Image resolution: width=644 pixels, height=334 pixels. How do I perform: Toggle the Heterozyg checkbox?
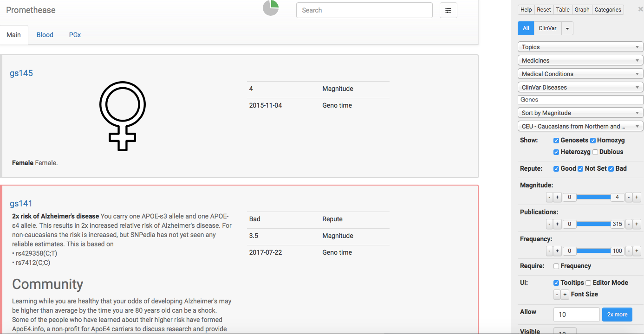pyautogui.click(x=556, y=152)
